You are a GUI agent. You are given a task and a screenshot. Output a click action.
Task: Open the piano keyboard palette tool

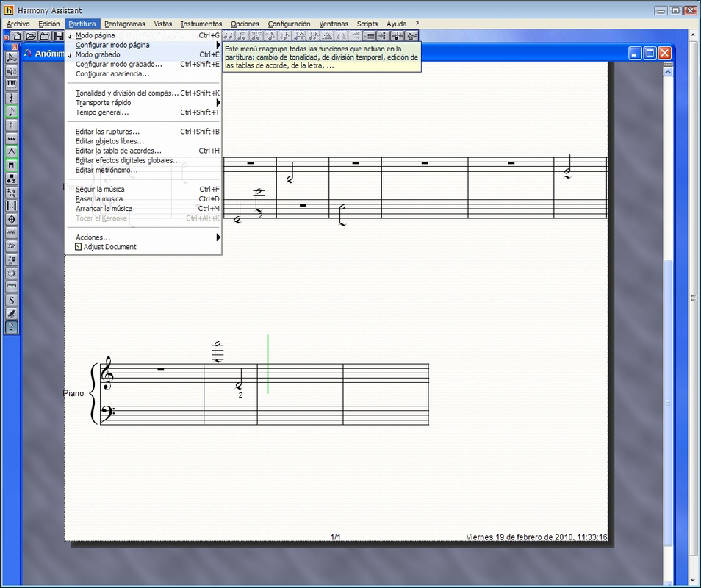(x=12, y=85)
